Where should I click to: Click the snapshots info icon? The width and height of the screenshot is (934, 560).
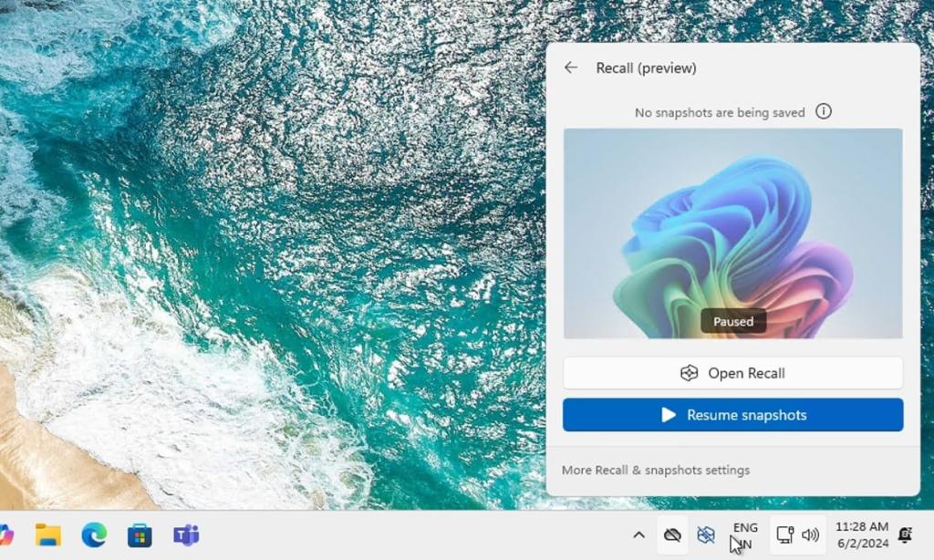pos(824,111)
